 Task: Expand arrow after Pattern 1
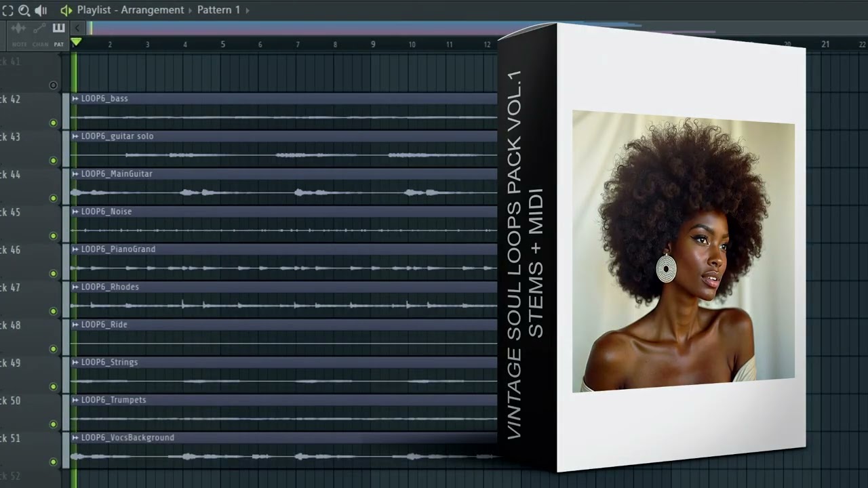(247, 10)
